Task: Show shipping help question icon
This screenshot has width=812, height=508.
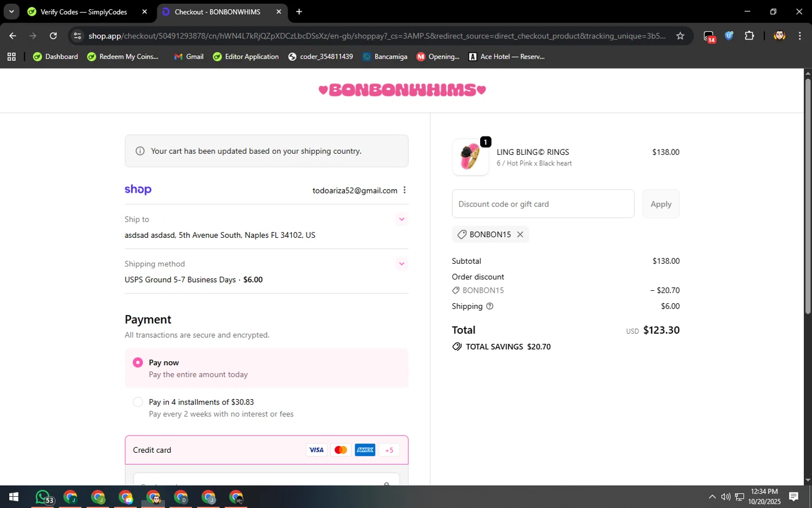Action: click(490, 306)
